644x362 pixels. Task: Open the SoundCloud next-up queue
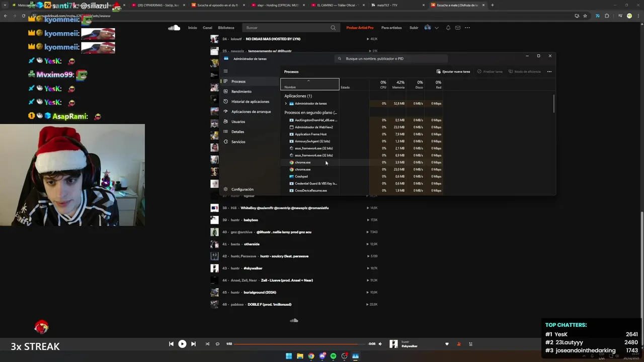471,344
